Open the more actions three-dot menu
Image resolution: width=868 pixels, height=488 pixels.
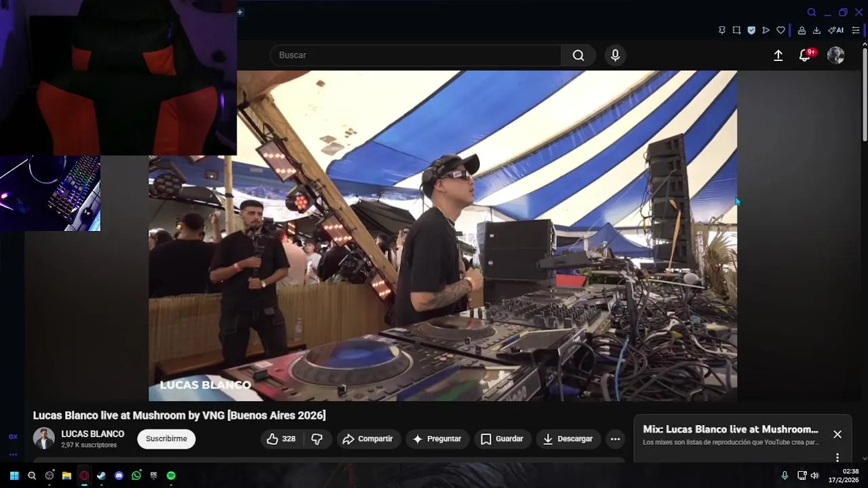point(615,439)
